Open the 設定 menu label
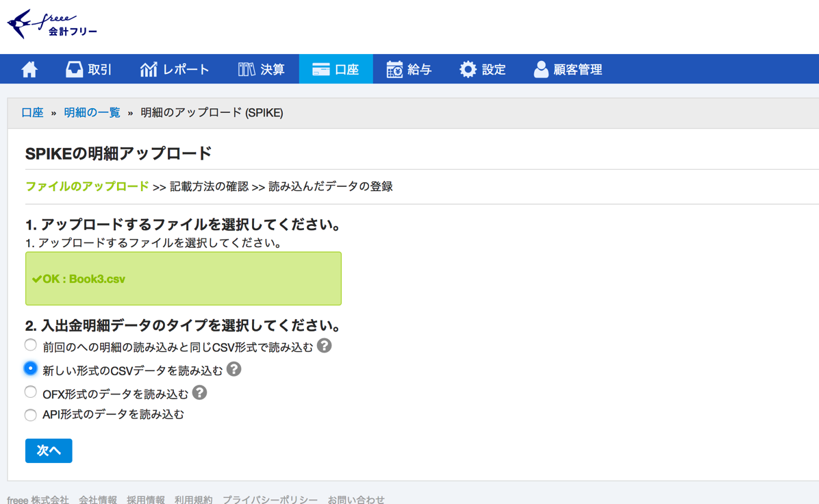 (x=494, y=69)
